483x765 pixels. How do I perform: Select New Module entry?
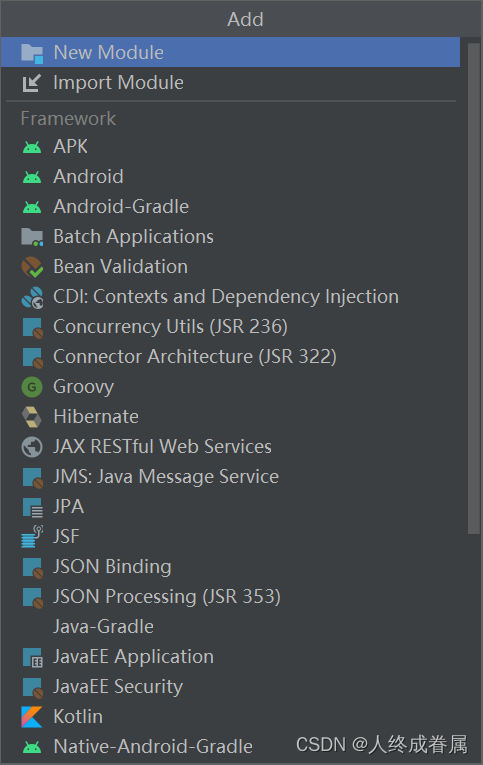click(230, 52)
